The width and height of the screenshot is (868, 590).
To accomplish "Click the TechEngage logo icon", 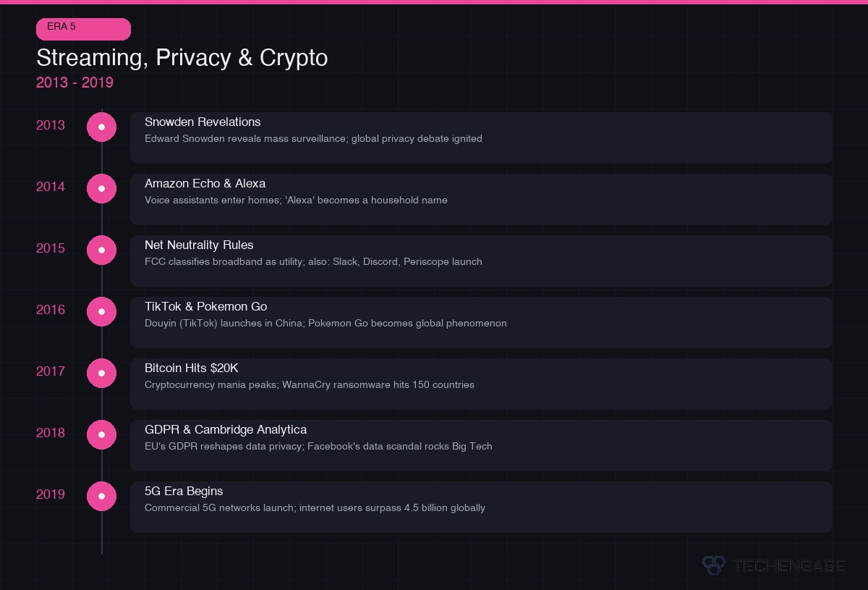I will [x=713, y=565].
